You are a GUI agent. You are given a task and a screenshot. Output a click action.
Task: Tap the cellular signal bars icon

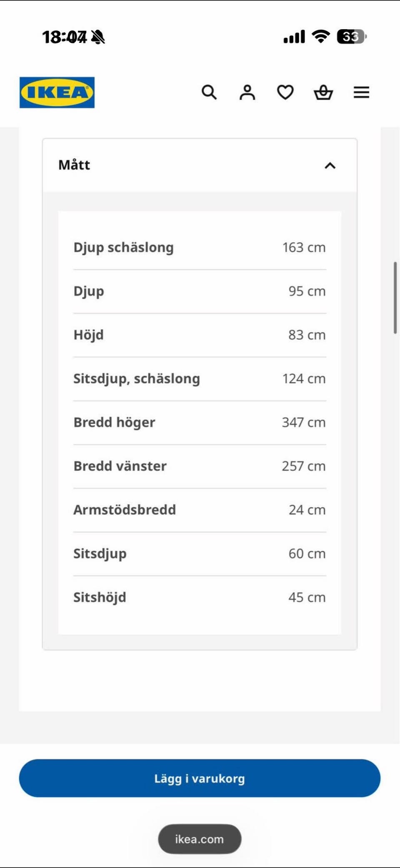(294, 37)
